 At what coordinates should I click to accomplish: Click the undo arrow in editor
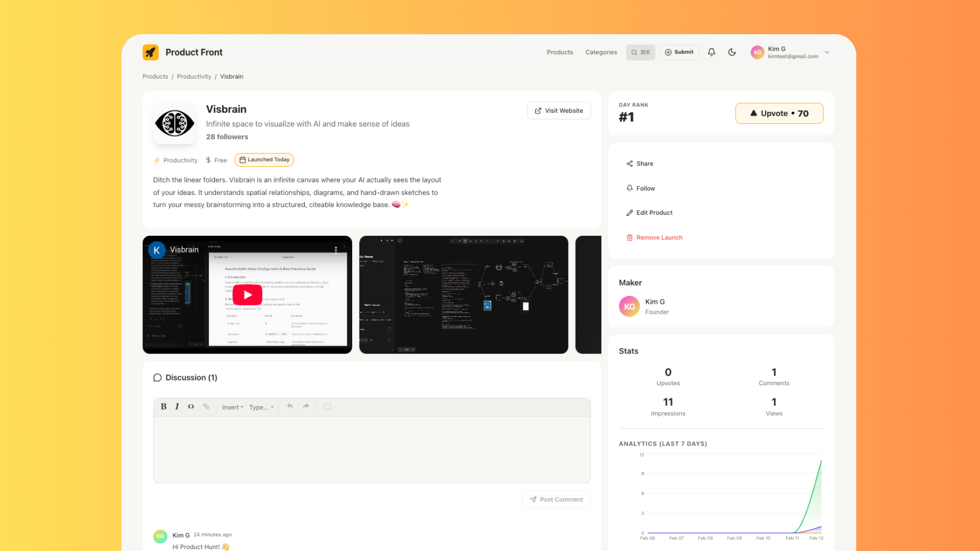pos(290,407)
